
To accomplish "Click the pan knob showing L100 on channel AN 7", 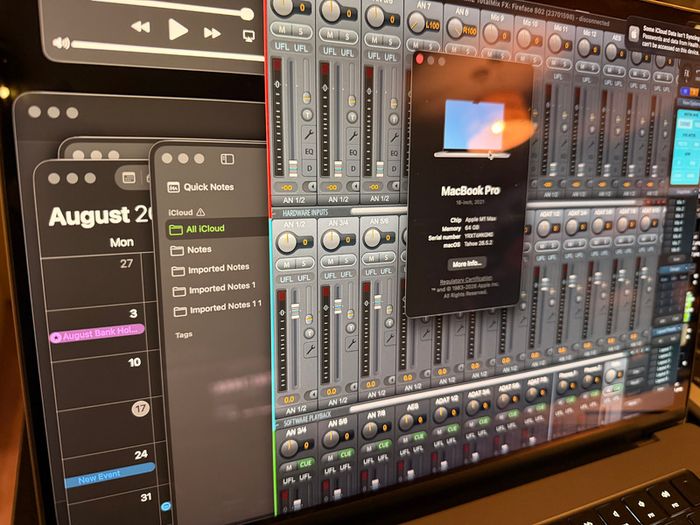I will point(417,23).
